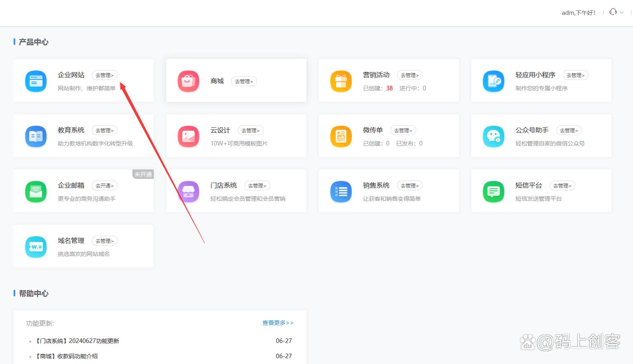Click the 轻应用小程序 title text
The width and height of the screenshot is (633, 364).
click(535, 75)
